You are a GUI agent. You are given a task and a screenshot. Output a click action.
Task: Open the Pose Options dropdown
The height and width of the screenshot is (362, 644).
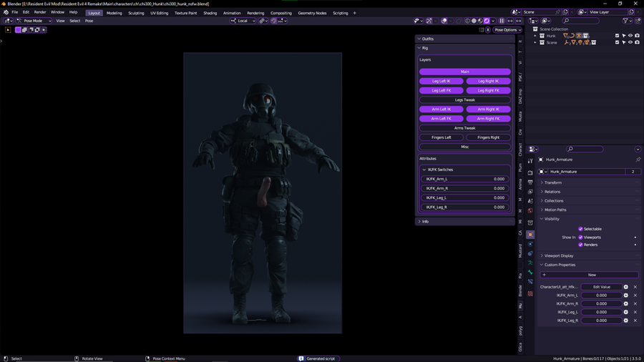coord(507,30)
